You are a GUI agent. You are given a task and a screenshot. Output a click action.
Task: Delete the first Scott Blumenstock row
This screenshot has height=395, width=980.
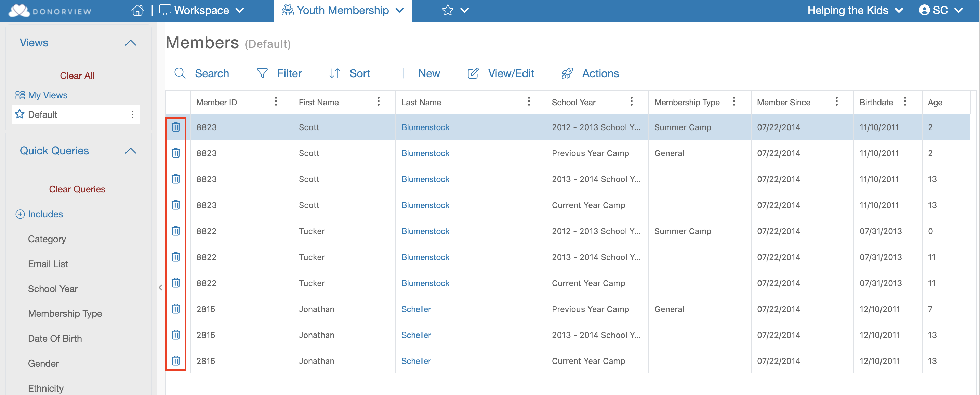coord(175,127)
